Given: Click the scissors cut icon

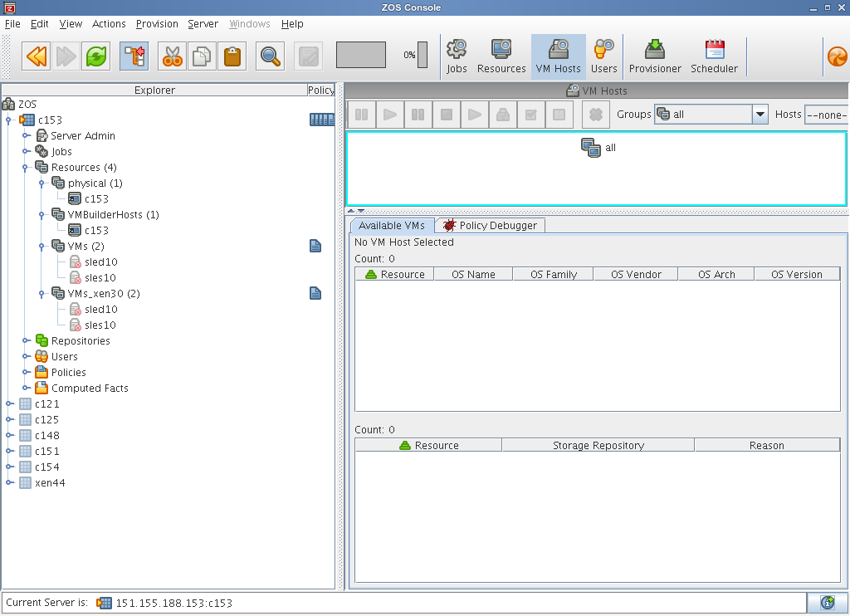Looking at the screenshot, I should (x=173, y=56).
